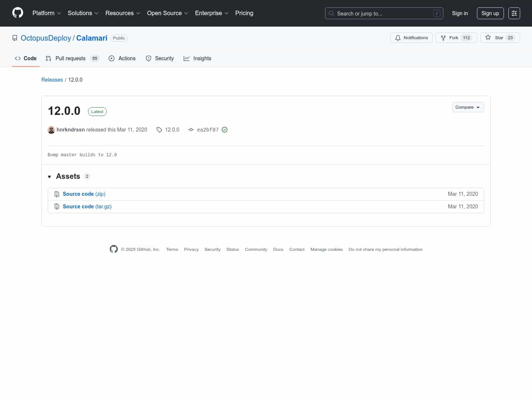Collapse the Assets section

(x=50, y=177)
